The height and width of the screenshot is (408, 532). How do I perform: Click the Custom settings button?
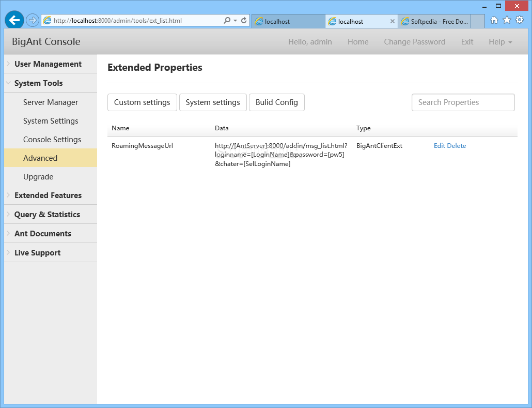click(x=142, y=102)
